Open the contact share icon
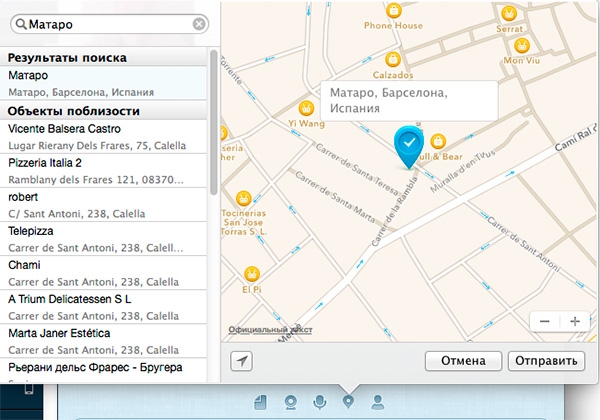The image size is (600, 420). (x=378, y=402)
